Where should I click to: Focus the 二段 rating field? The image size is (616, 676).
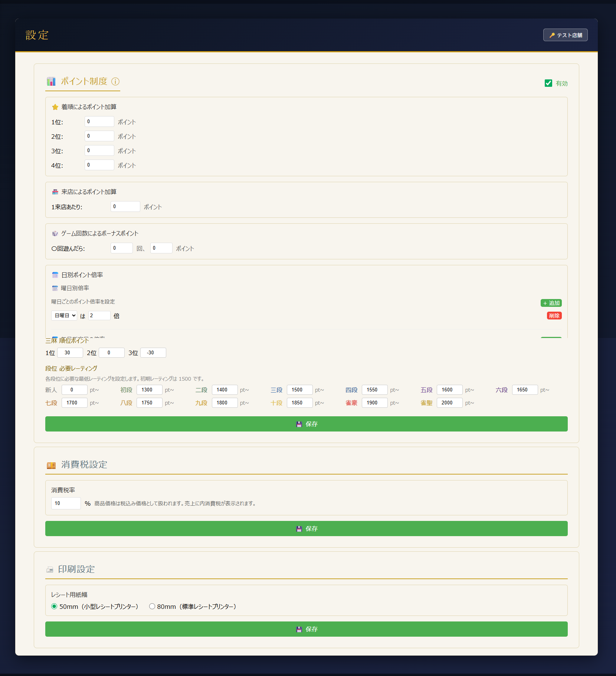(225, 390)
